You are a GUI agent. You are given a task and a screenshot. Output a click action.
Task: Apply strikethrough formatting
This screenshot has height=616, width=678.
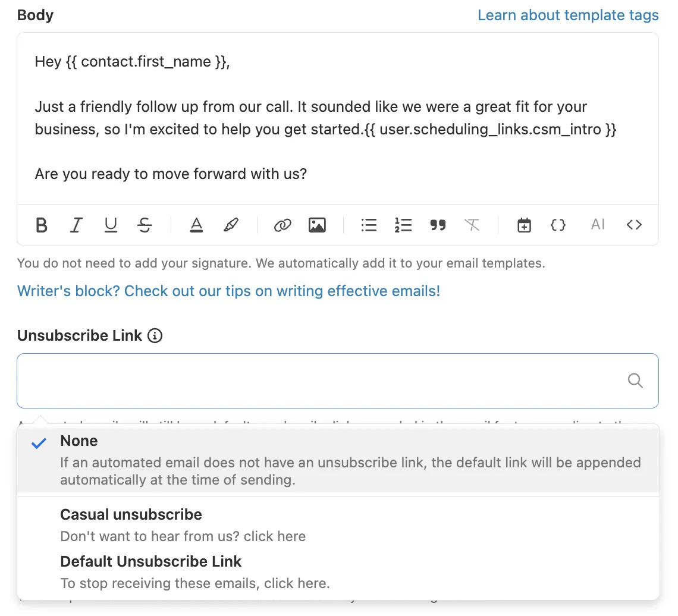click(x=145, y=225)
